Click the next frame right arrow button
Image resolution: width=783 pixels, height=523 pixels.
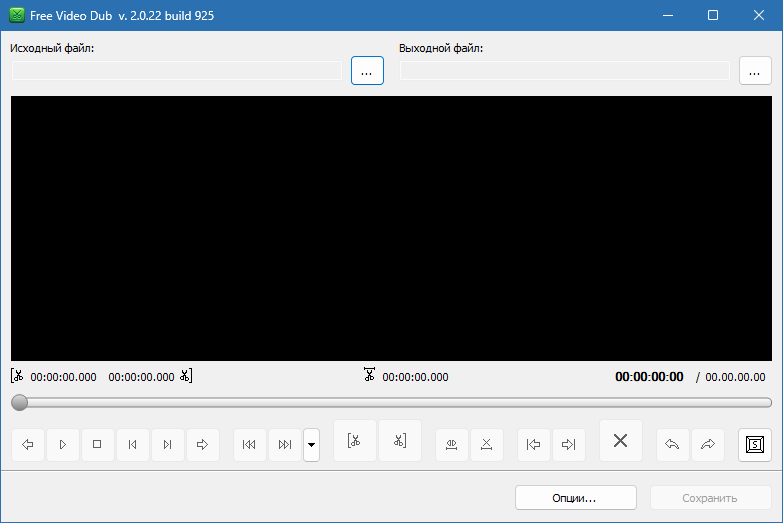(202, 444)
